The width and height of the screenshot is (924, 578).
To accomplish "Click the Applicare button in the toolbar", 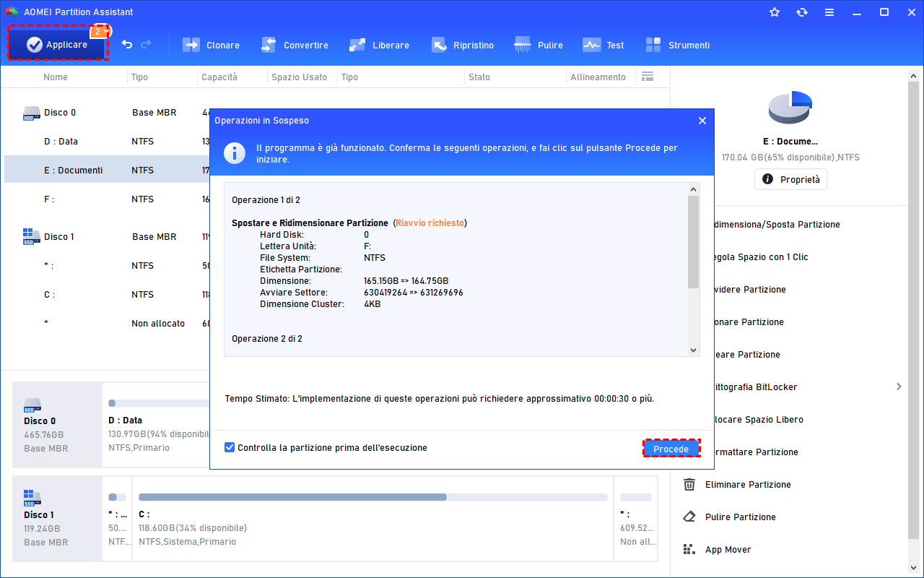I will (57, 45).
